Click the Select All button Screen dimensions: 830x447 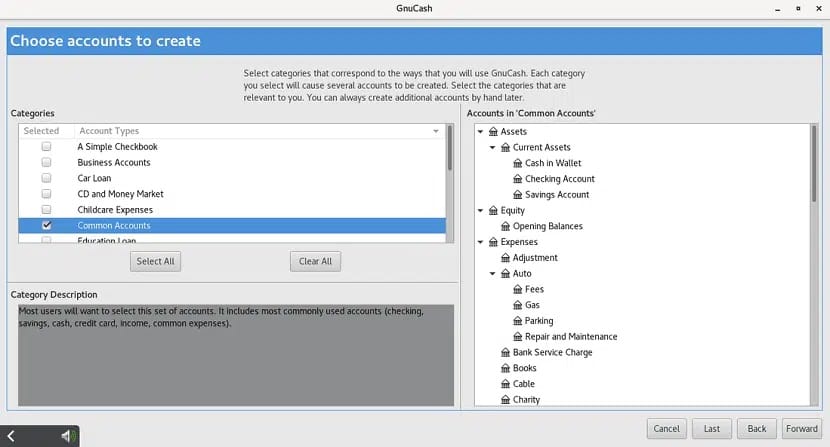tap(156, 261)
